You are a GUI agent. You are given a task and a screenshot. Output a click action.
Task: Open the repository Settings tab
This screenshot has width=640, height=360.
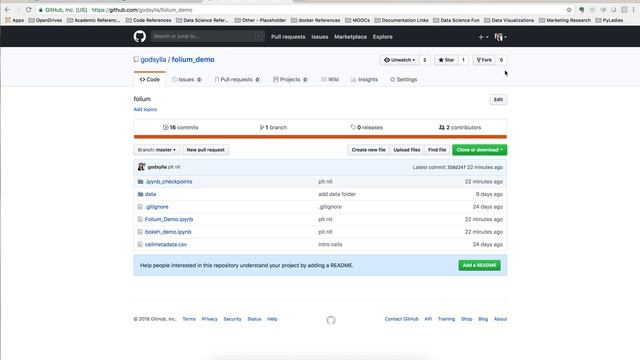coord(404,80)
